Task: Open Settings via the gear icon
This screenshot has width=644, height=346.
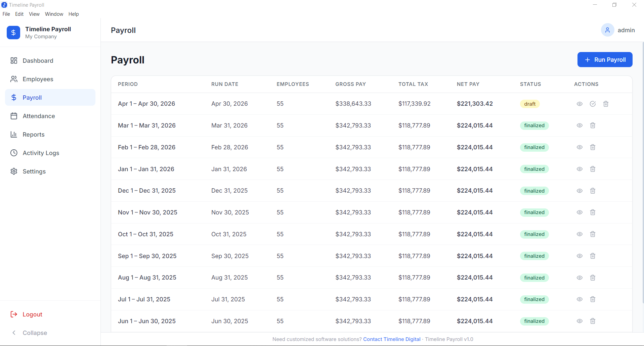Action: (14, 171)
